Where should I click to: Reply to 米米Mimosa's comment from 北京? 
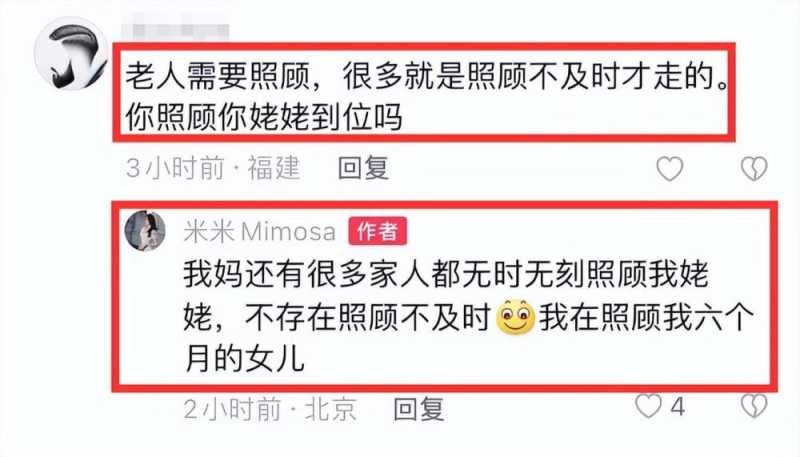pos(419,409)
